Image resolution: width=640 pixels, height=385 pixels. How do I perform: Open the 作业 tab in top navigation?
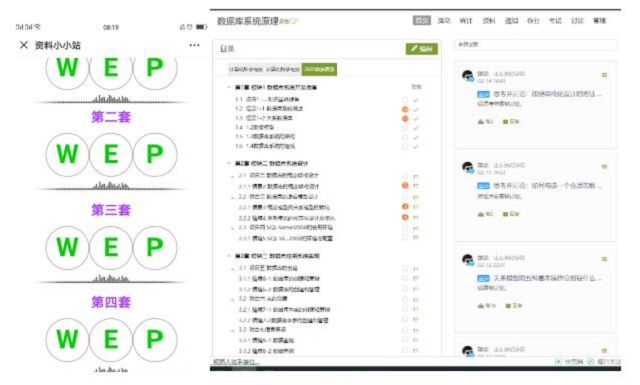pos(533,21)
